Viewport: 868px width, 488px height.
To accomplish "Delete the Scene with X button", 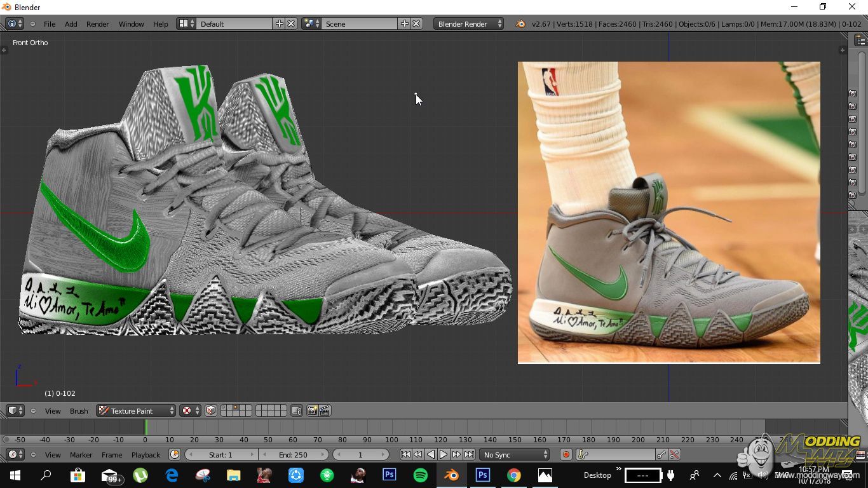I will pos(416,24).
